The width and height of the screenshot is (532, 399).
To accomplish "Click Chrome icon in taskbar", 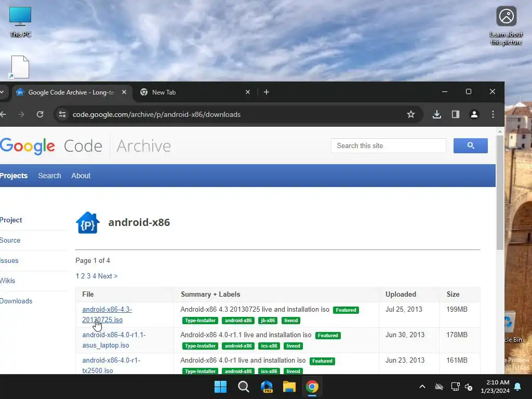I will [312, 387].
